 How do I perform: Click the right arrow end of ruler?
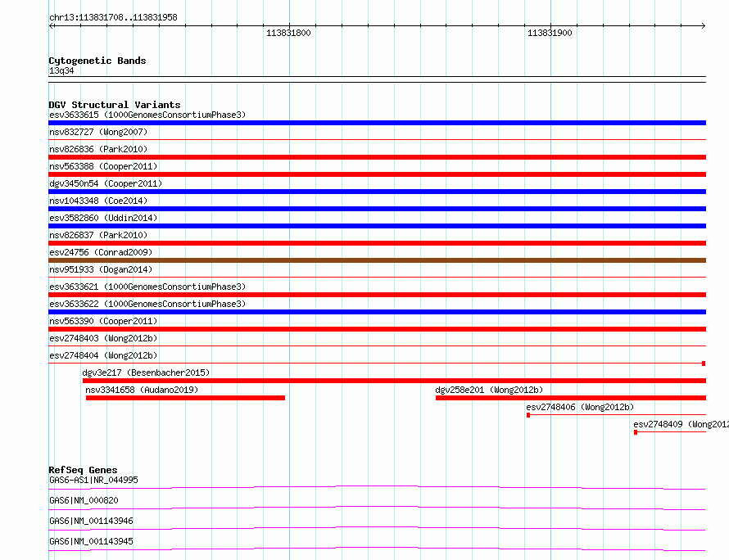(704, 26)
